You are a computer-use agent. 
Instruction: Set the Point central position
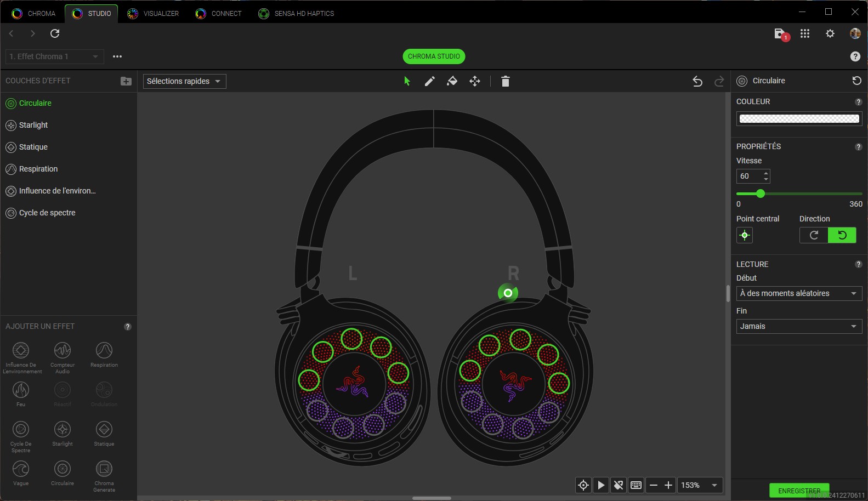point(745,235)
